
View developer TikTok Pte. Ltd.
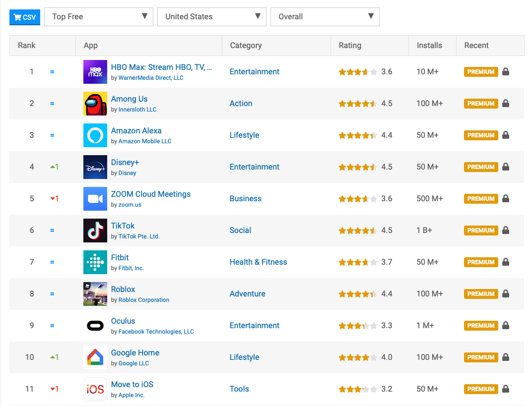pyautogui.click(x=139, y=236)
